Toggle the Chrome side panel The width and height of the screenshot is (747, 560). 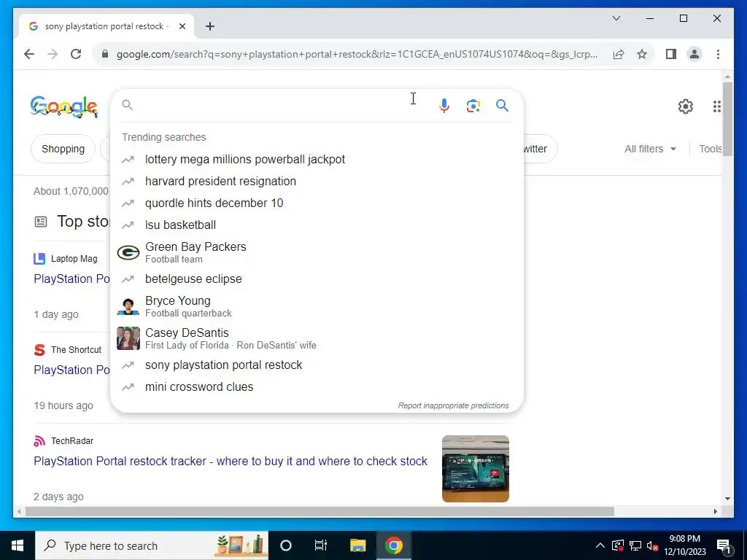coord(671,54)
